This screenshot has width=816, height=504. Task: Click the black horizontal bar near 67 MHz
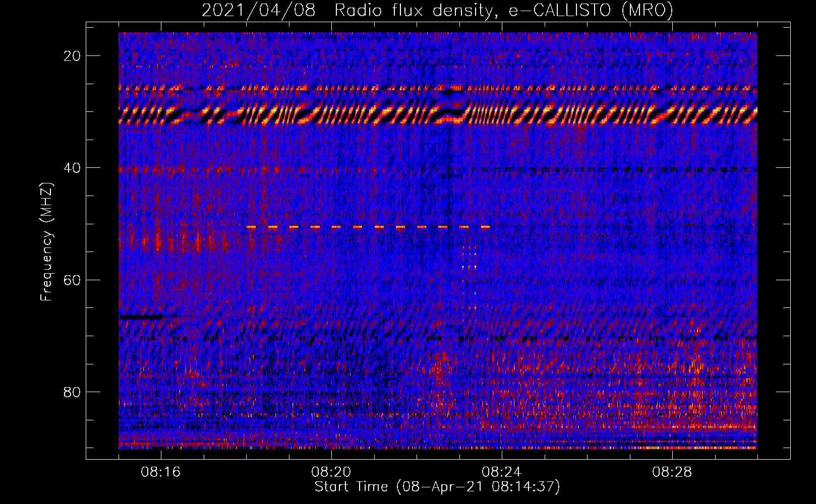[x=141, y=317]
